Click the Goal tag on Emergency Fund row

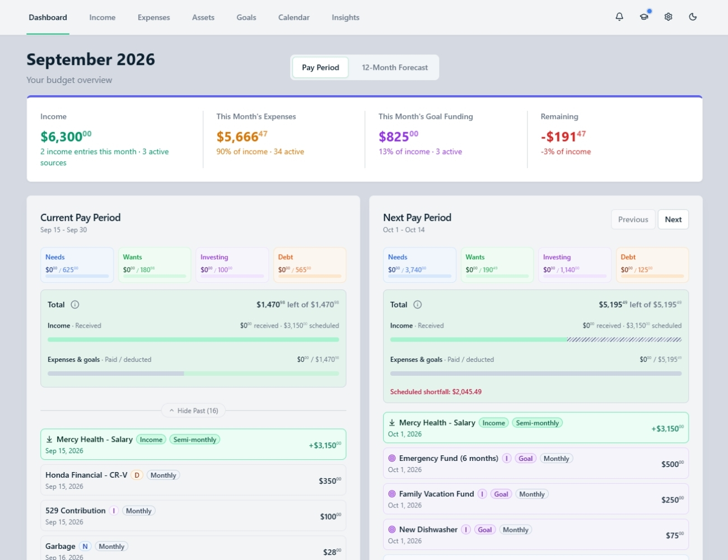point(525,458)
